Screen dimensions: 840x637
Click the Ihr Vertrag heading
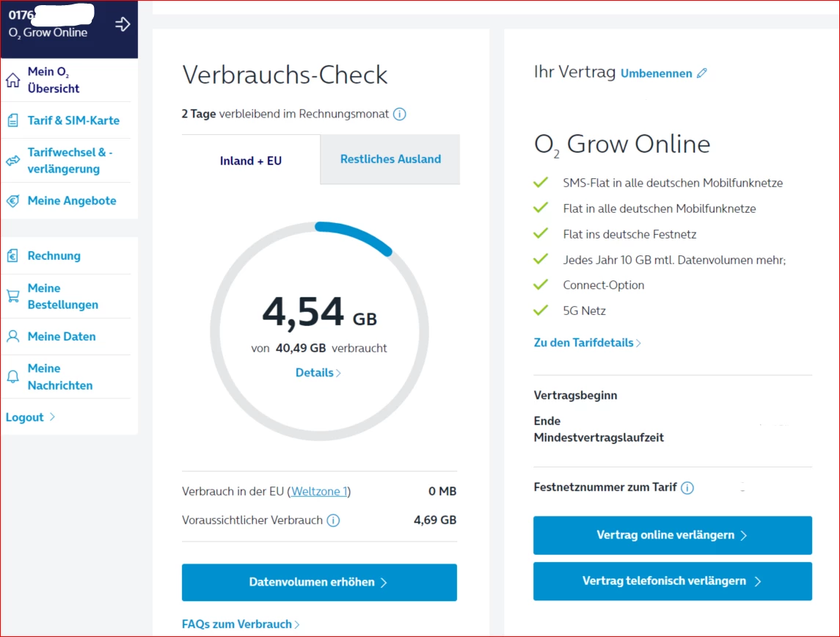click(x=574, y=72)
